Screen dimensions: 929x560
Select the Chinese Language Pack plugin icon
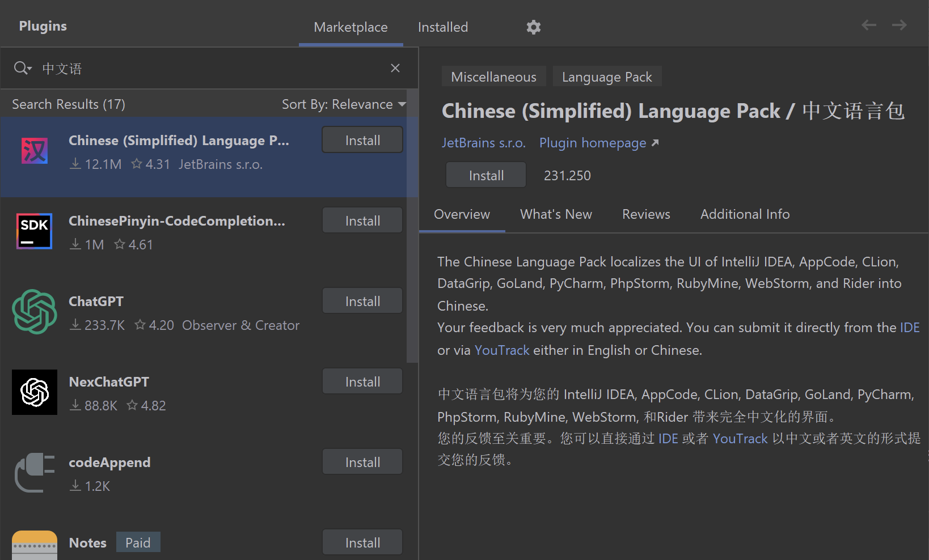pos(35,151)
